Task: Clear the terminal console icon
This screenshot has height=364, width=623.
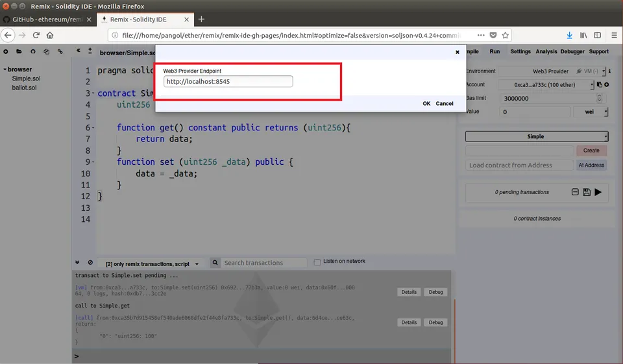Action: click(90, 262)
